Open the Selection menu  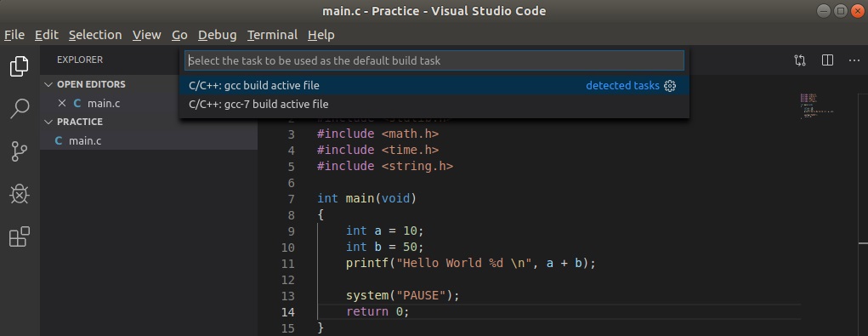coord(95,35)
